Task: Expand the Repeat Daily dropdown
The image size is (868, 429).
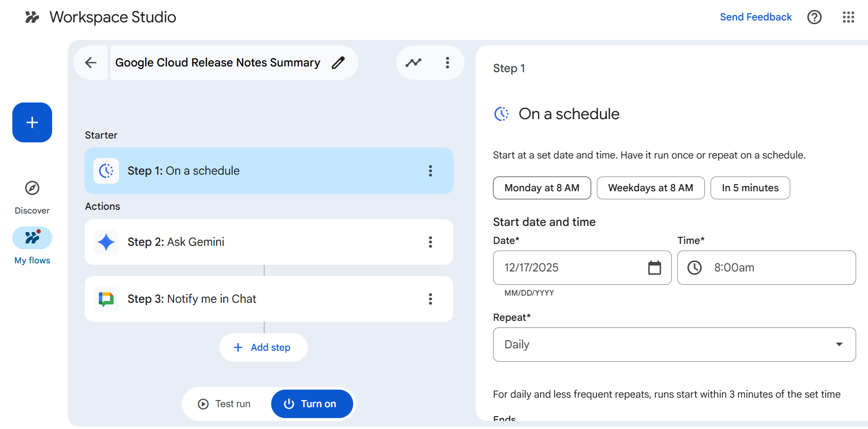Action: [674, 345]
